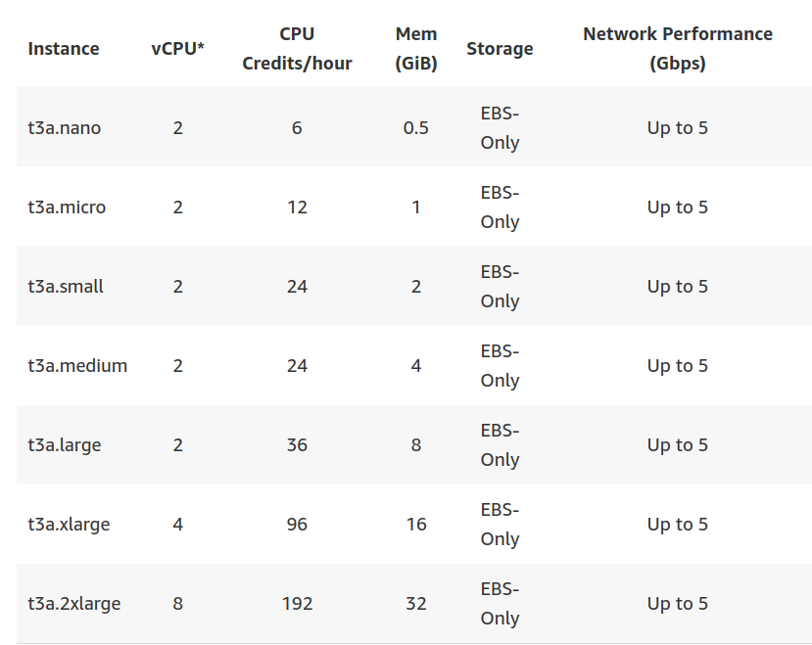The image size is (812, 645).
Task: Click the 0.5 memory value
Action: pyautogui.click(x=416, y=128)
